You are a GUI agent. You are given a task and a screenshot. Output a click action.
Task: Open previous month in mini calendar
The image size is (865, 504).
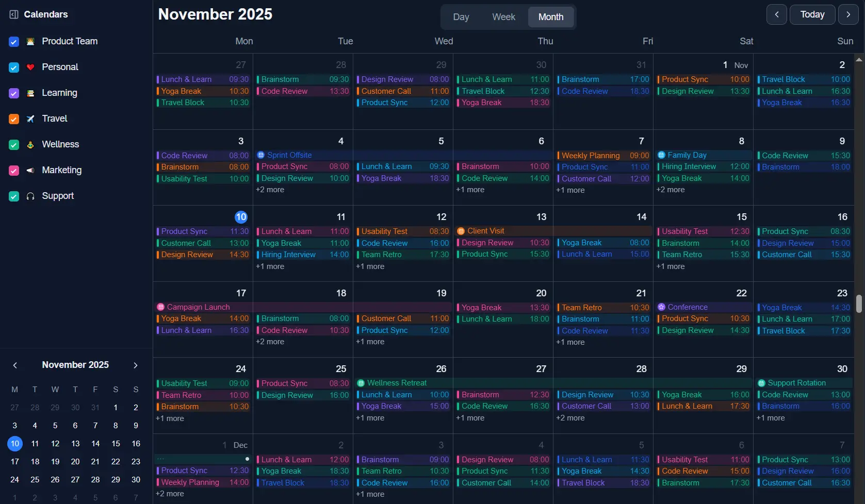15,365
